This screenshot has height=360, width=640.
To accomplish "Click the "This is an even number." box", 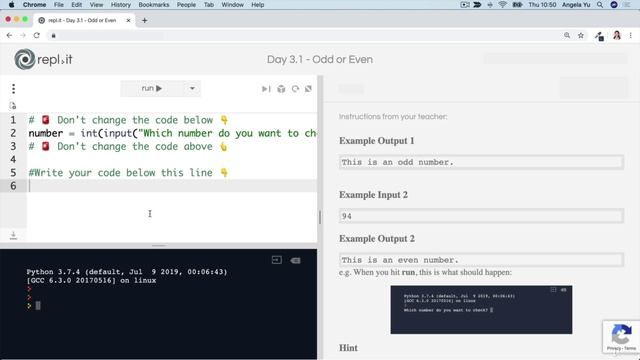I will point(481,260).
